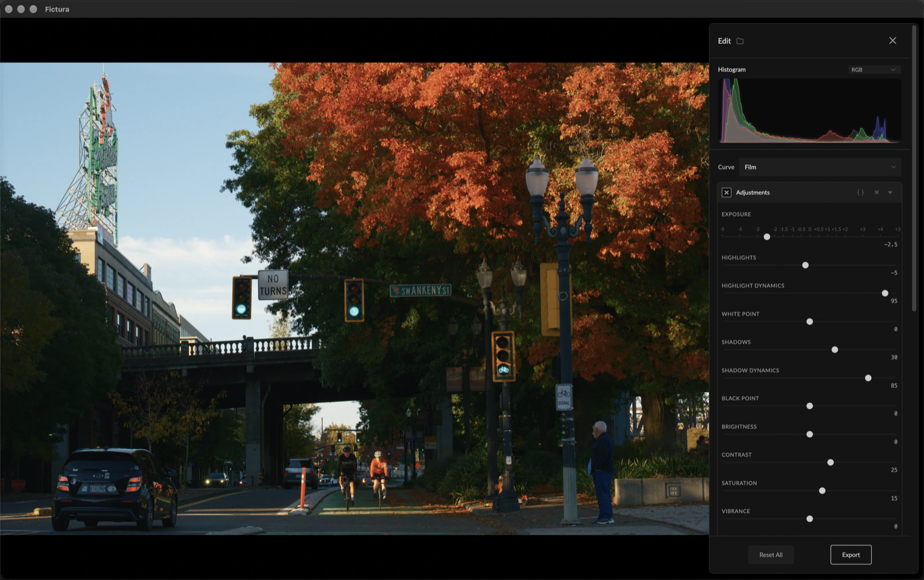
Task: Click the Black Point slider handle
Action: click(x=810, y=406)
